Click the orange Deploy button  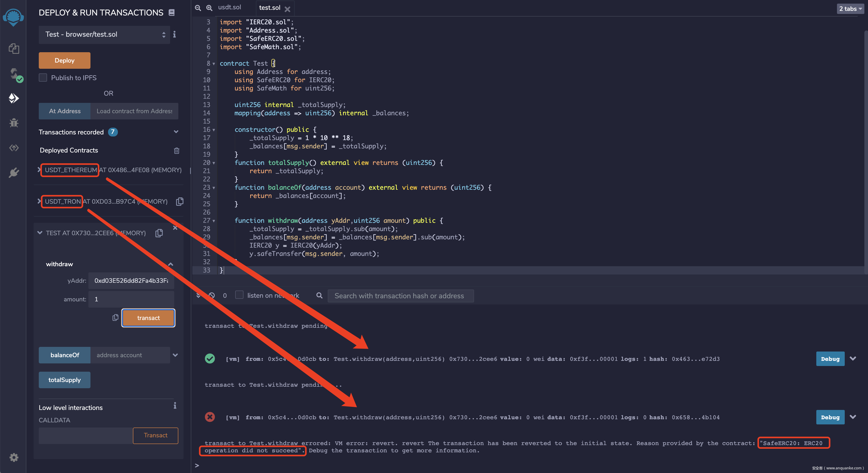(64, 61)
